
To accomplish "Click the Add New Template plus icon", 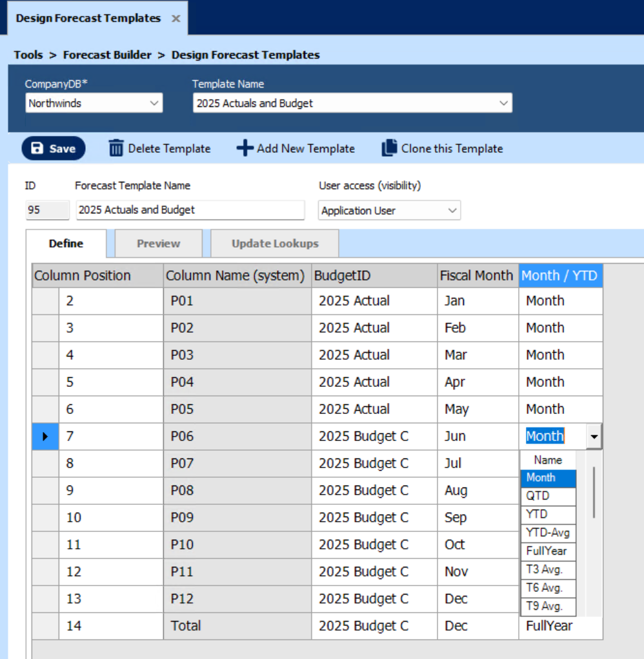I will 245,148.
